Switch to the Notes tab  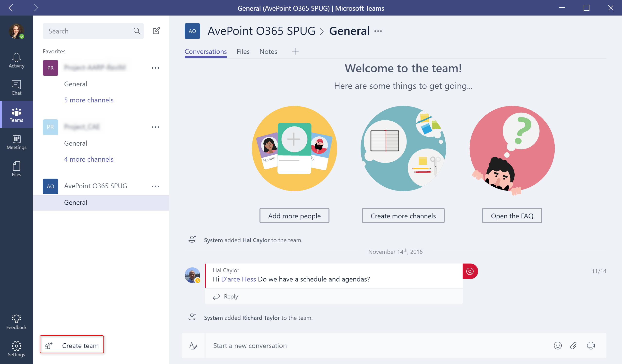(x=268, y=51)
